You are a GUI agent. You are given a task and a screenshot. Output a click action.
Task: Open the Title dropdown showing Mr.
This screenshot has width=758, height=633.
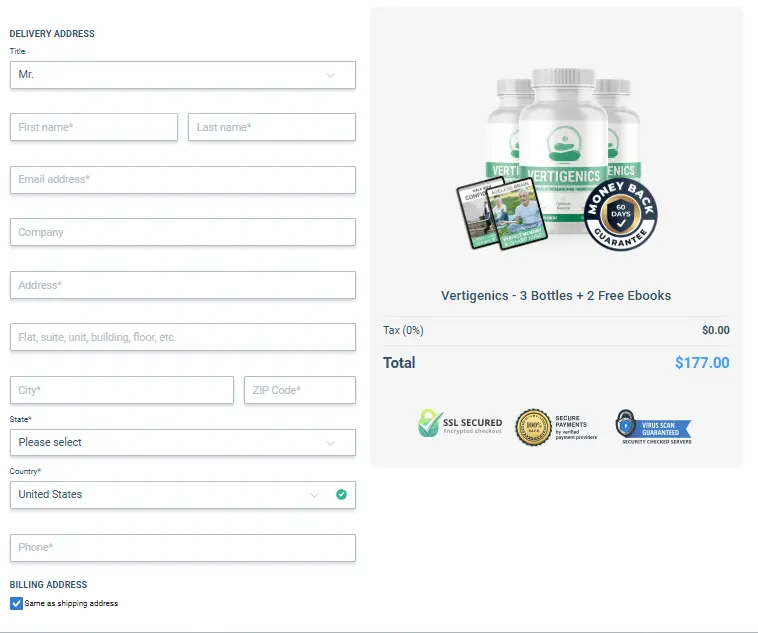pos(183,75)
